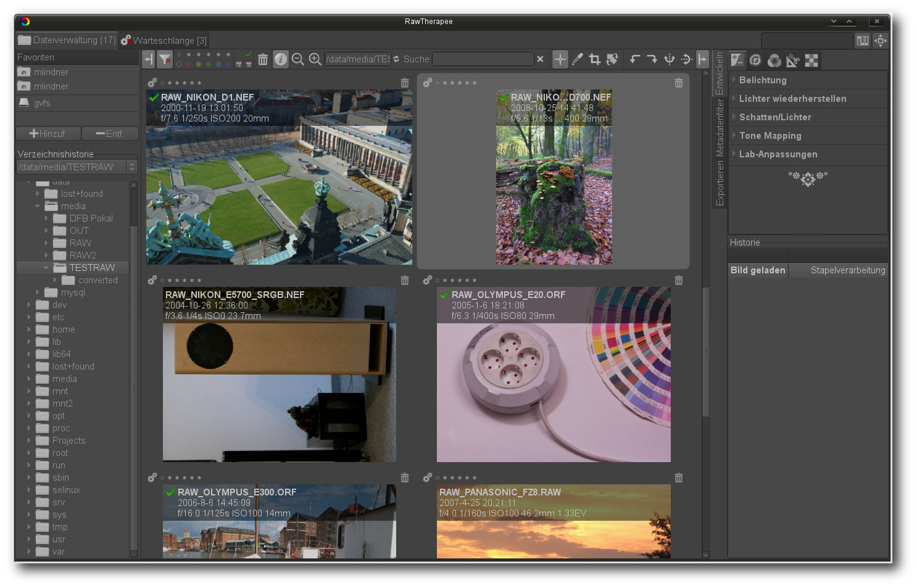Filter by one star rating
The width and height of the screenshot is (917, 588).
tap(189, 54)
